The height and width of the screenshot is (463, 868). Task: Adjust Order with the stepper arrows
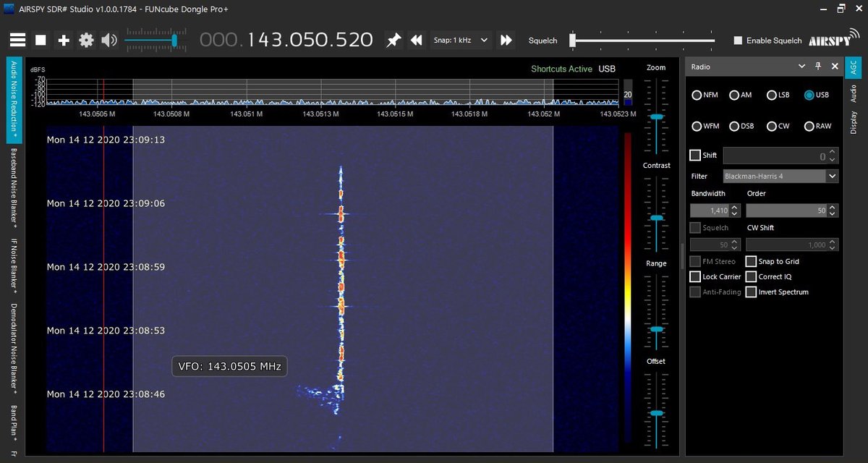(833, 211)
